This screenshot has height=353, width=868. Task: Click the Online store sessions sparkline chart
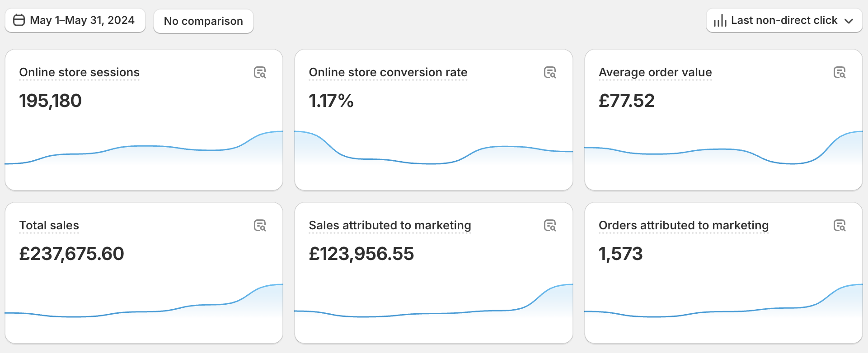pyautogui.click(x=144, y=151)
